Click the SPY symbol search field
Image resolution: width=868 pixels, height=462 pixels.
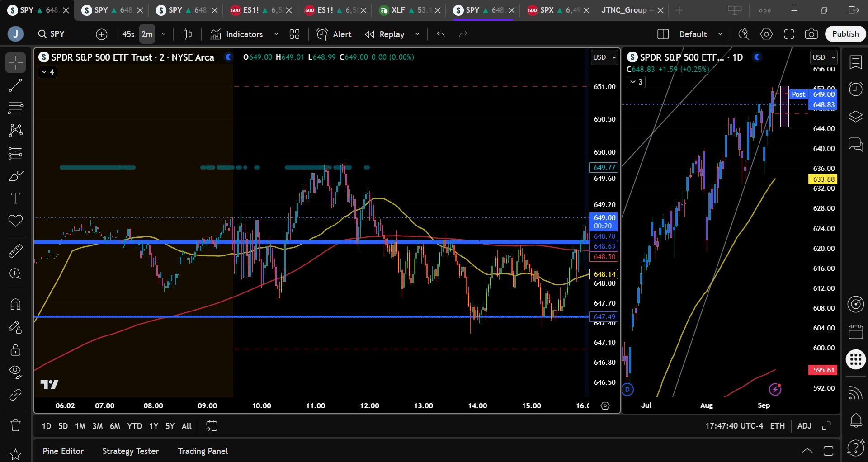click(57, 34)
